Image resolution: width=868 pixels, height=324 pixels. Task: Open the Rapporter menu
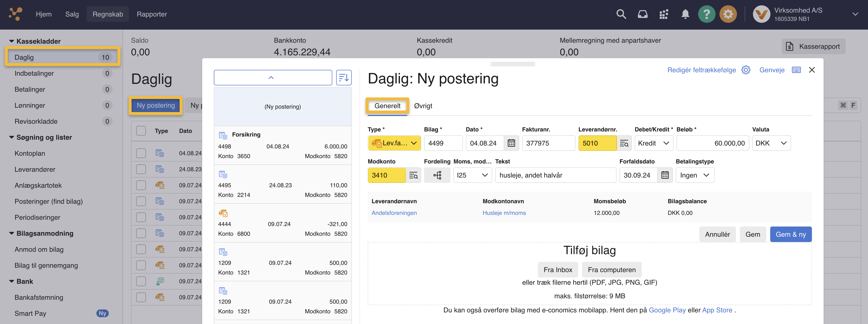[152, 14]
